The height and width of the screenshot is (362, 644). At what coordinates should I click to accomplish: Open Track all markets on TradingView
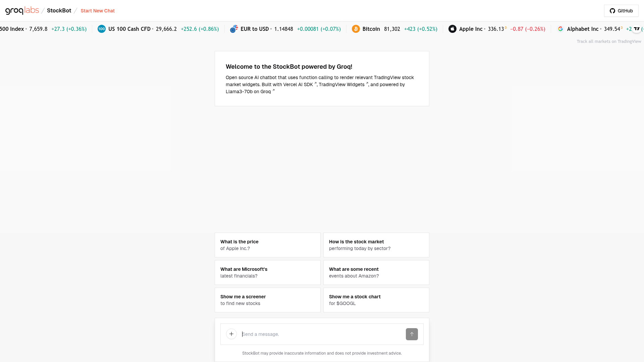[609, 41]
